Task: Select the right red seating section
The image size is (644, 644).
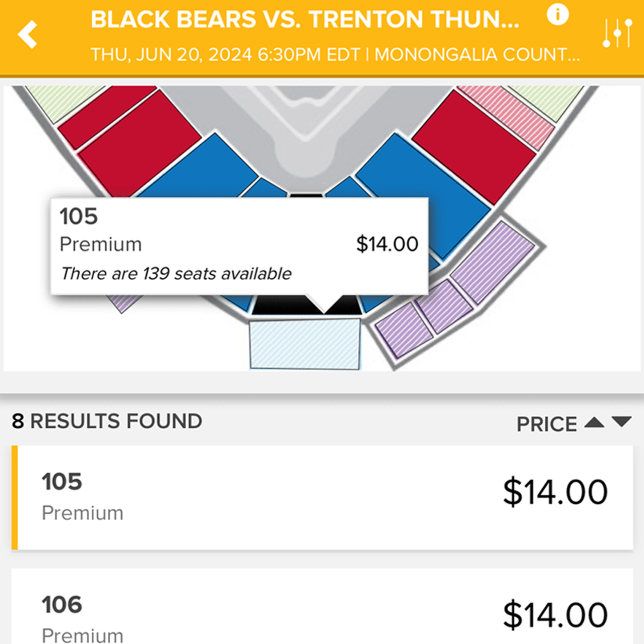Action: click(474, 147)
